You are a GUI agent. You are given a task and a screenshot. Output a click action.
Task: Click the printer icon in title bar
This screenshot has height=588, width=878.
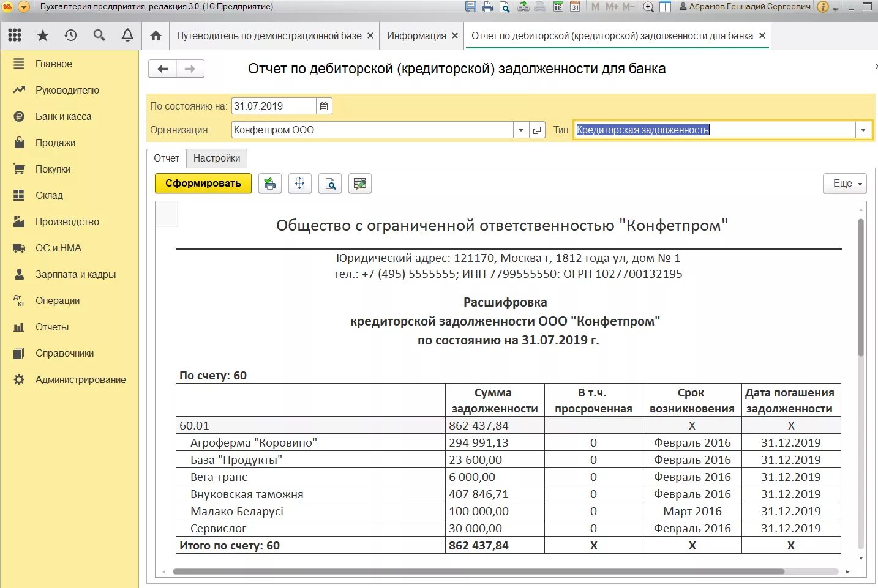(487, 7)
